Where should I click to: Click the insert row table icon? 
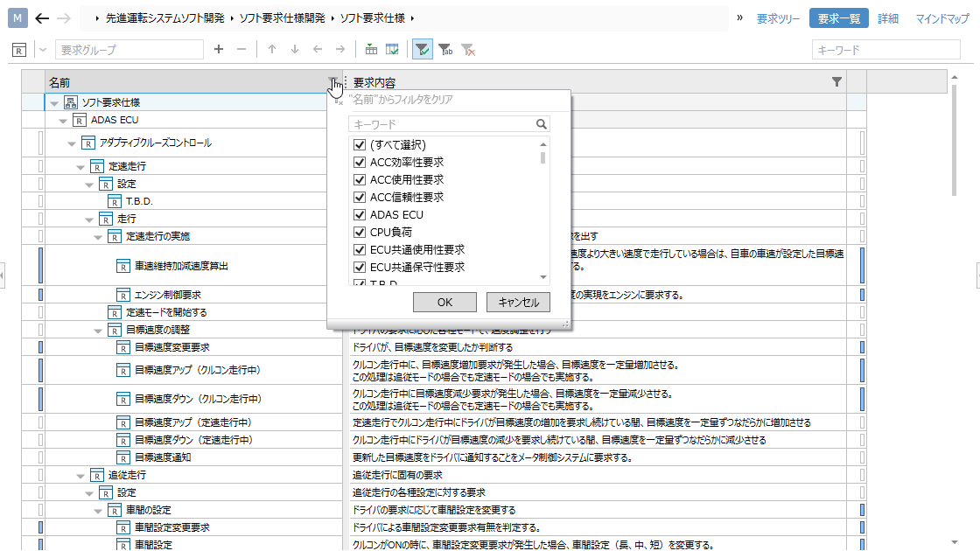(x=371, y=49)
